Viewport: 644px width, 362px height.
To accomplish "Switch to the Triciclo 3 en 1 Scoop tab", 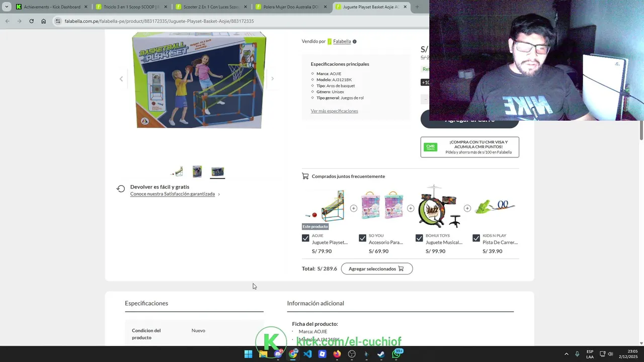I will pyautogui.click(x=132, y=7).
